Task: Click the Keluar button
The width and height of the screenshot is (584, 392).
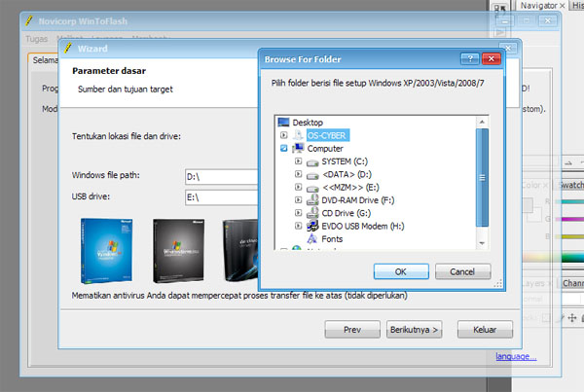Action: coord(485,330)
